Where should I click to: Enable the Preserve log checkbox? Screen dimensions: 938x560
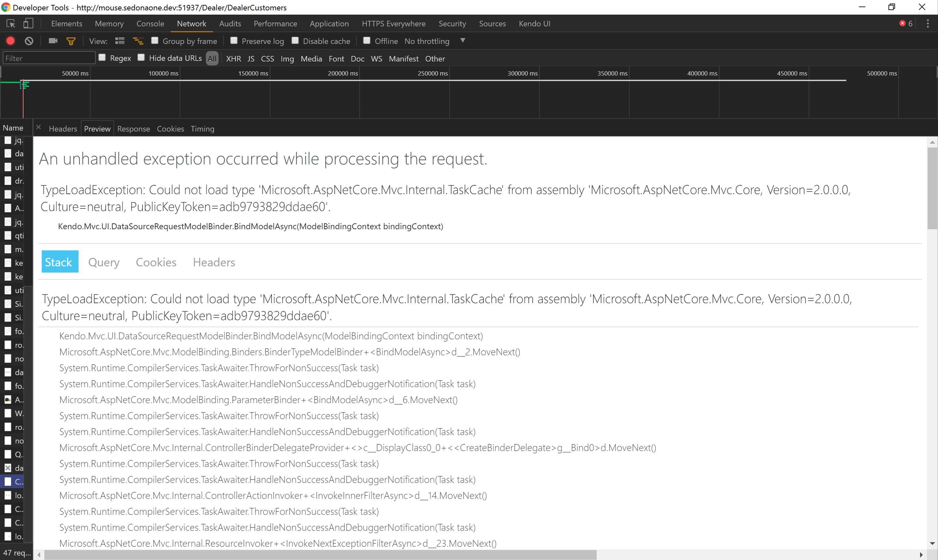[234, 40]
